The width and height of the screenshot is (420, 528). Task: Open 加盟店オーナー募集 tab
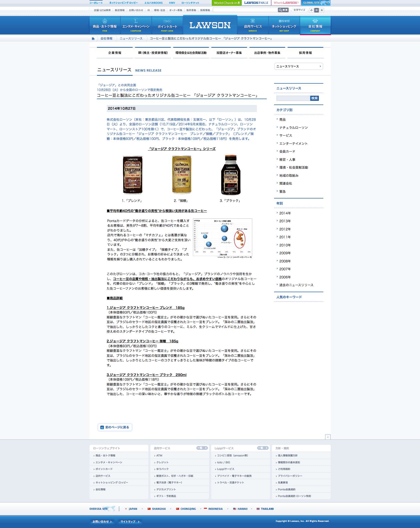[229, 53]
